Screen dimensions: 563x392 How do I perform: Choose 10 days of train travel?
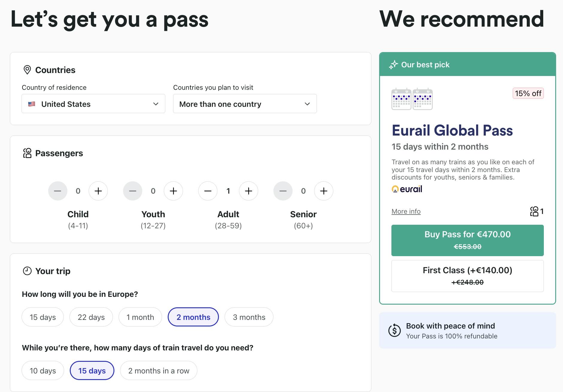(43, 370)
